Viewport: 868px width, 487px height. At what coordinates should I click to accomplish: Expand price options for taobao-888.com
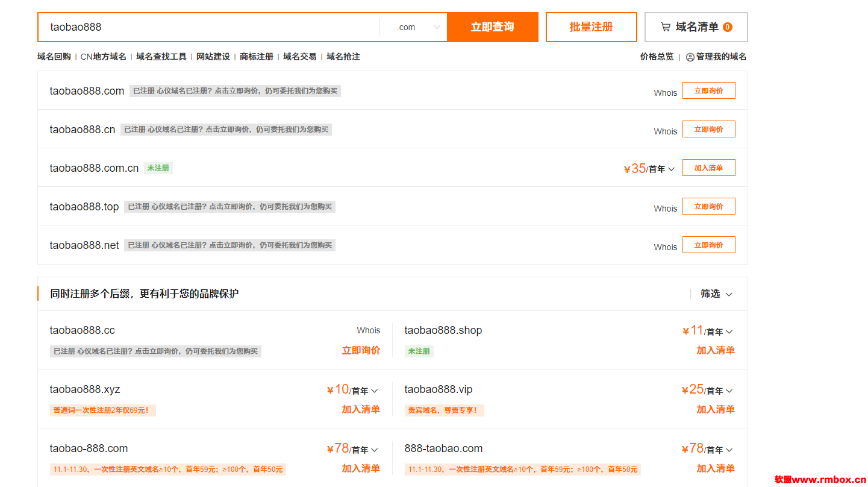(375, 450)
